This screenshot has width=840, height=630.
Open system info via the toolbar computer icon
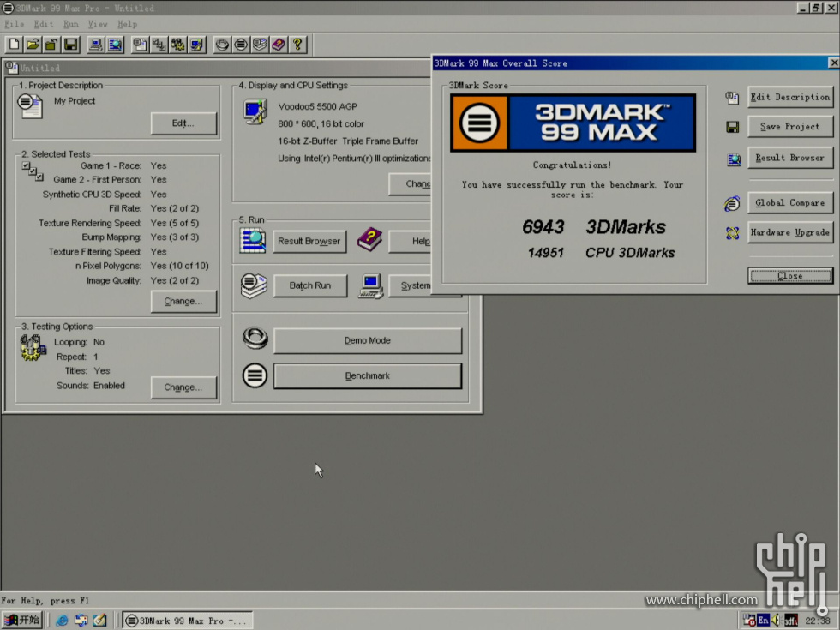[96, 45]
